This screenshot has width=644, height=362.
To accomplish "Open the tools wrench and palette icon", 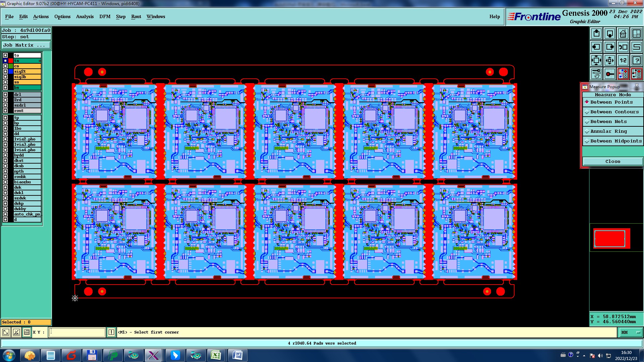I will point(596,74).
